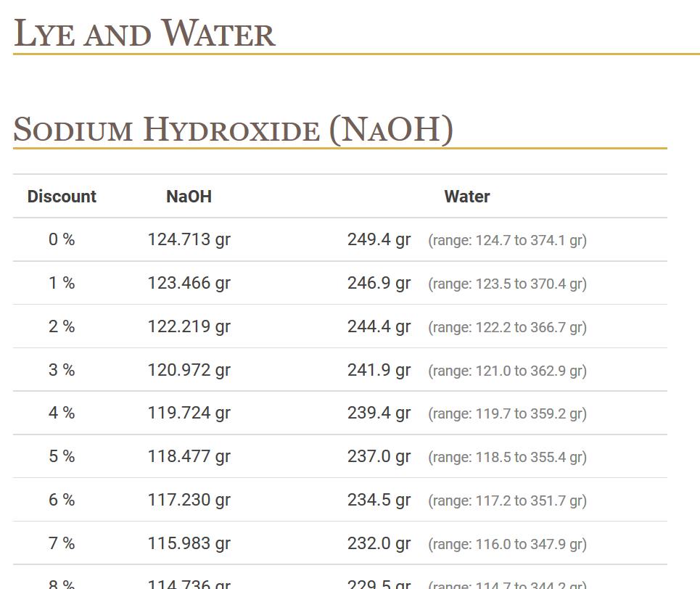Select the 1 % discount cell
700x589 pixels.
(x=62, y=283)
